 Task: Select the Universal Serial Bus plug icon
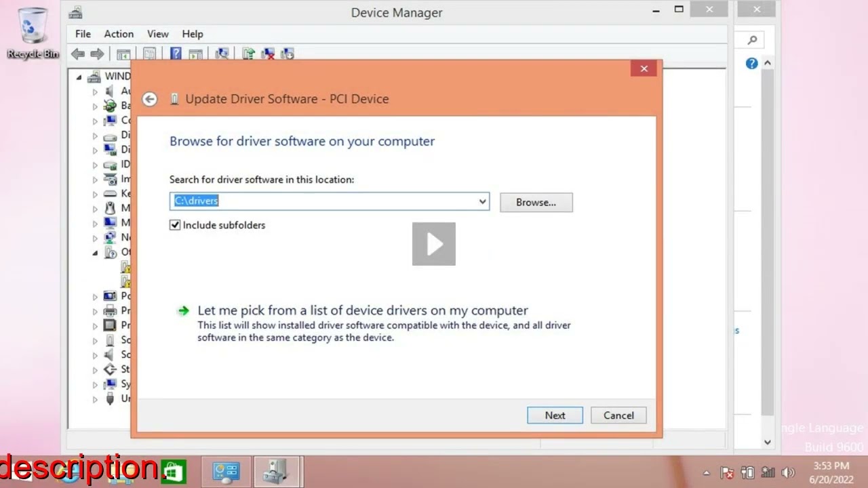click(x=110, y=399)
